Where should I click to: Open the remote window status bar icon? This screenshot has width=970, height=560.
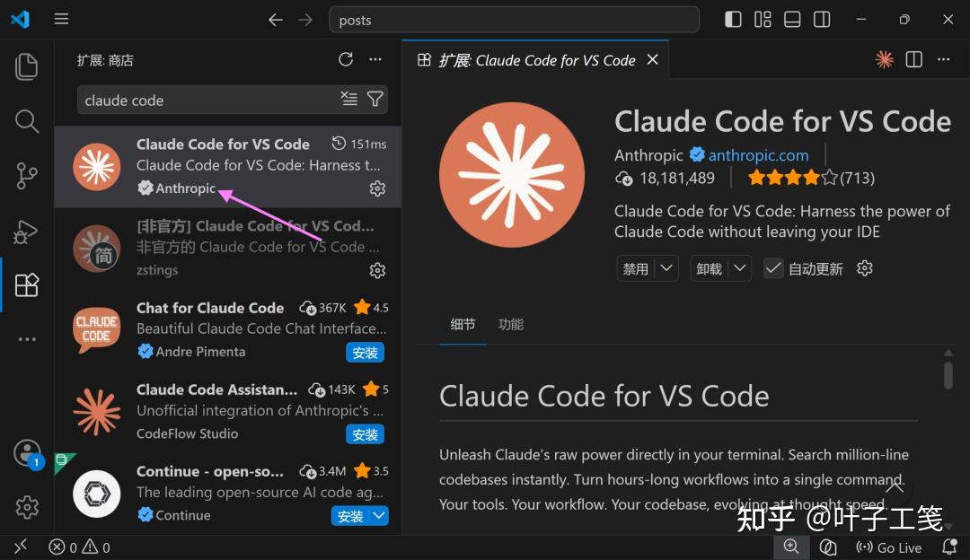(21, 547)
